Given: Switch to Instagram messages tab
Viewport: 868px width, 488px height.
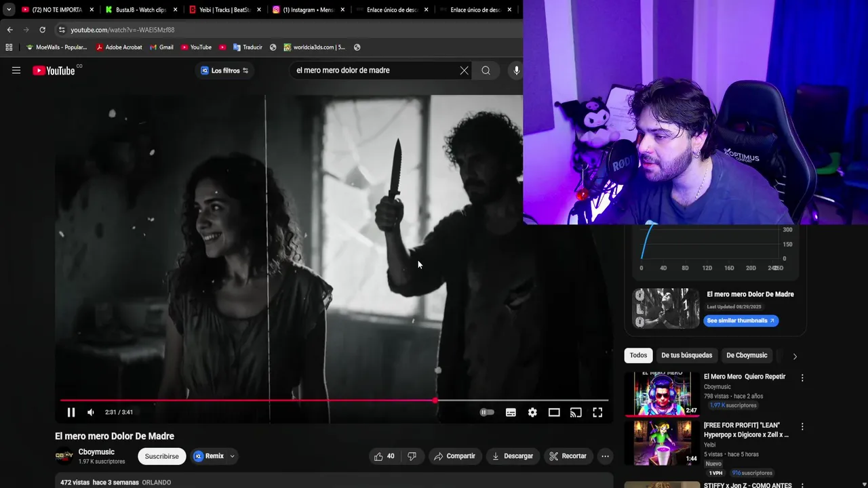Looking at the screenshot, I should tap(309, 9).
